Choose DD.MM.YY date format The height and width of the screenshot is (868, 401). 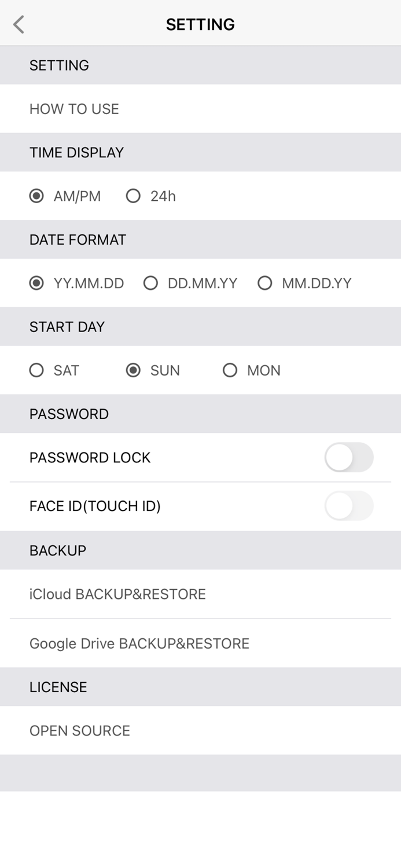pyautogui.click(x=151, y=284)
